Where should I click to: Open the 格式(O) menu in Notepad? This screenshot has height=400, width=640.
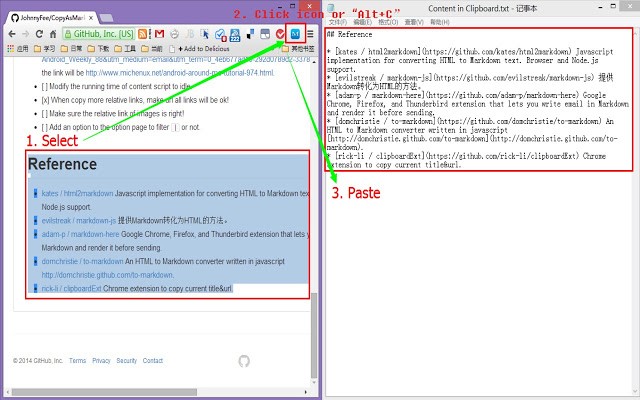coord(386,21)
